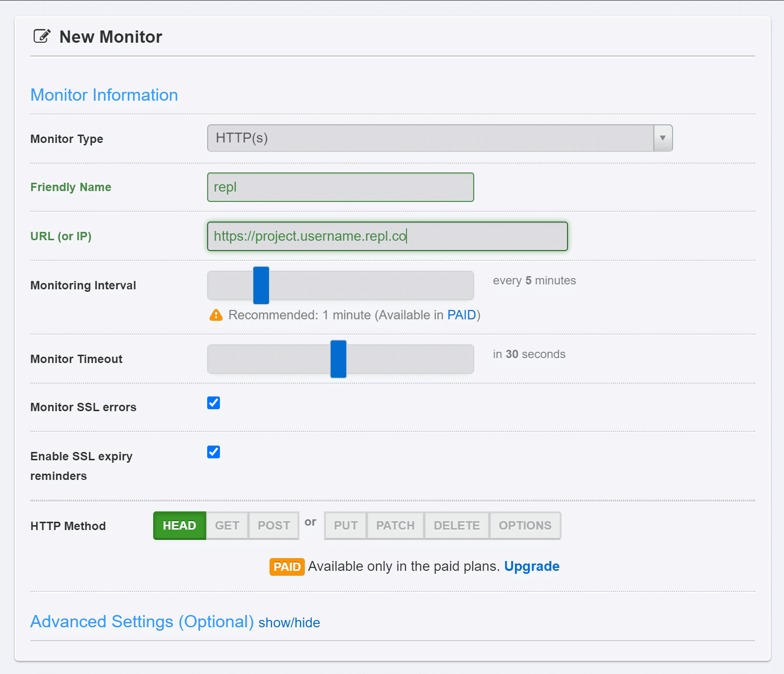784x674 pixels.
Task: Toggle the Monitor SSL errors checkbox
Action: [x=214, y=403]
